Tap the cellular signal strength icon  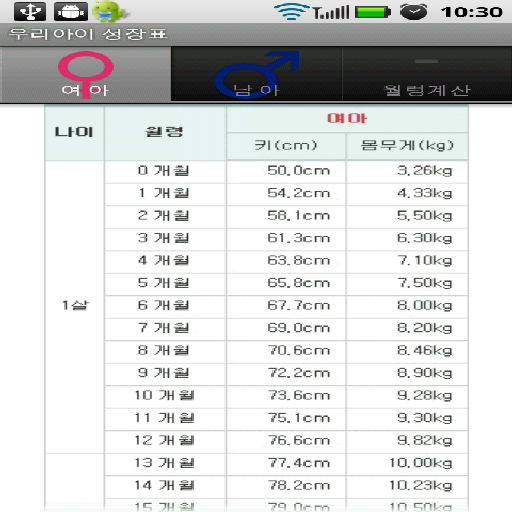tap(331, 12)
